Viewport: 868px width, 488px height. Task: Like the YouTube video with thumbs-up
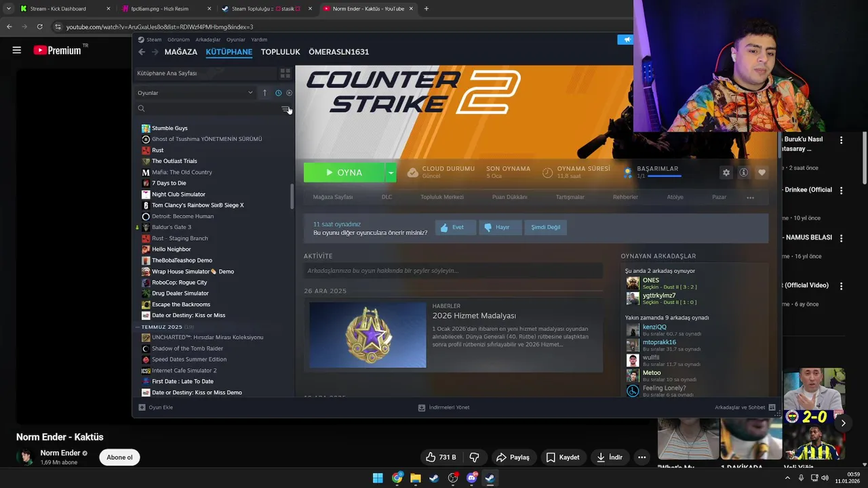(441, 457)
